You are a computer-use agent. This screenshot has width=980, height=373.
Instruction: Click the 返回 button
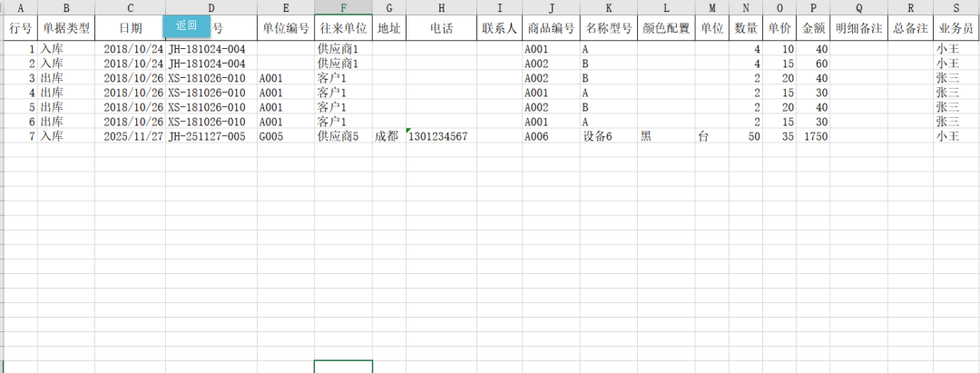point(186,25)
